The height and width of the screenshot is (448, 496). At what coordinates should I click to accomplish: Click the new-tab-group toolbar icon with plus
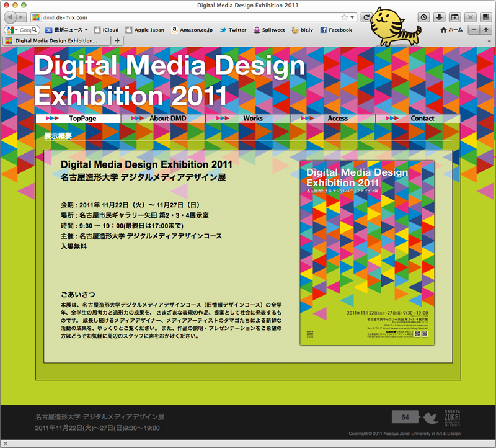tap(454, 17)
